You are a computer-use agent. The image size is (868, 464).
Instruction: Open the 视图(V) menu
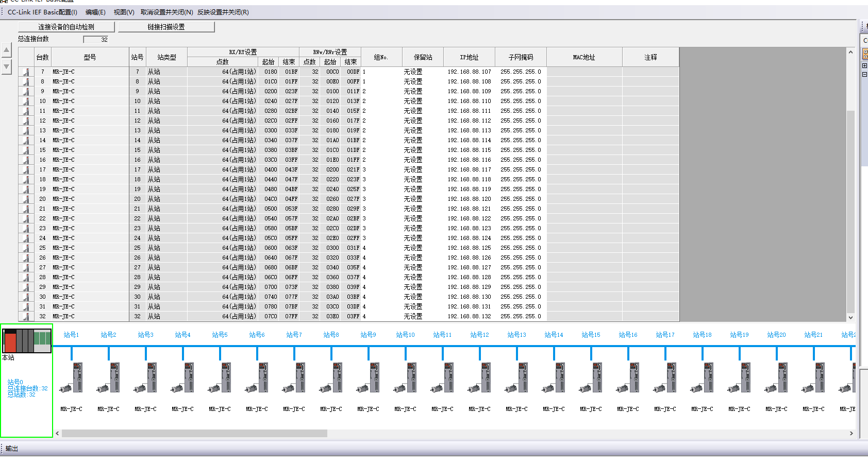[124, 12]
